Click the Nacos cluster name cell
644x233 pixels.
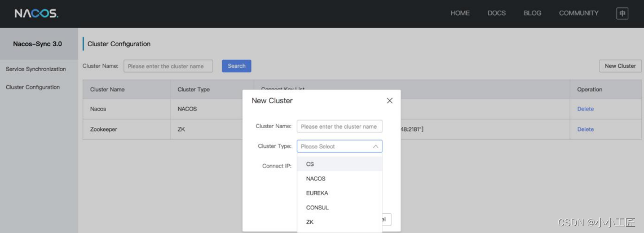click(126, 109)
